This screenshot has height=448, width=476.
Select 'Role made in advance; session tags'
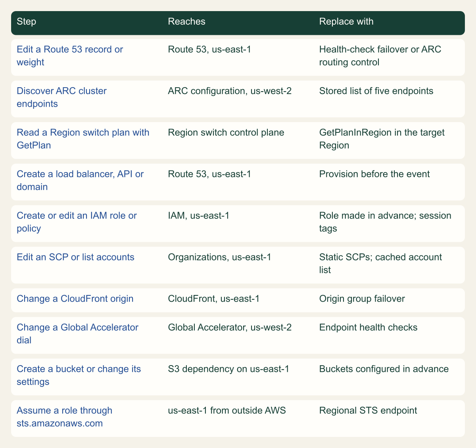385,222
